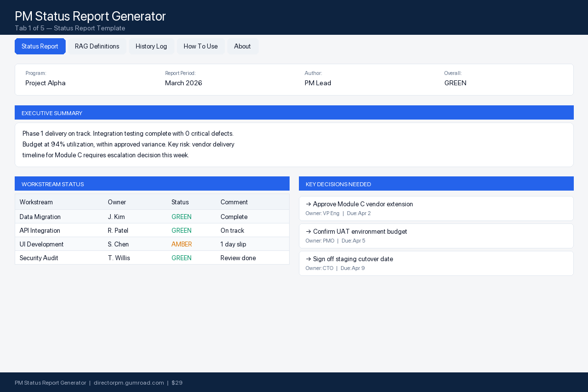Click the PM Lead author value

pyautogui.click(x=318, y=83)
